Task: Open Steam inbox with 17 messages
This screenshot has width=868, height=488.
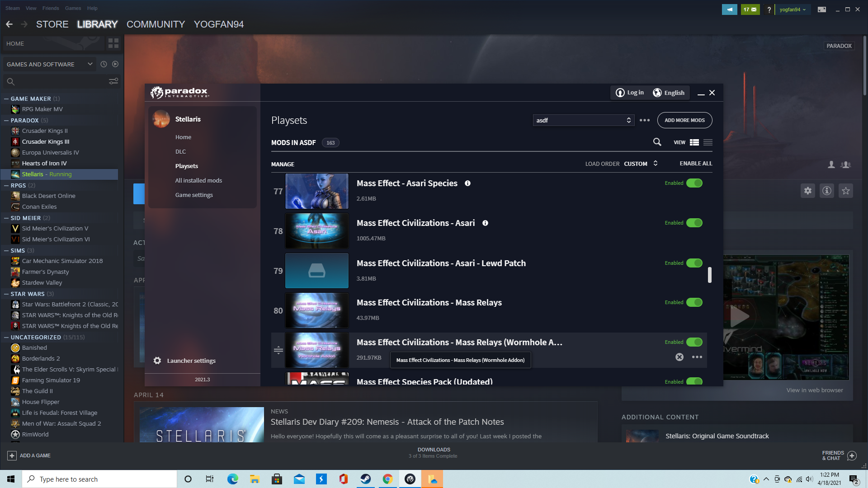Action: 750,9
